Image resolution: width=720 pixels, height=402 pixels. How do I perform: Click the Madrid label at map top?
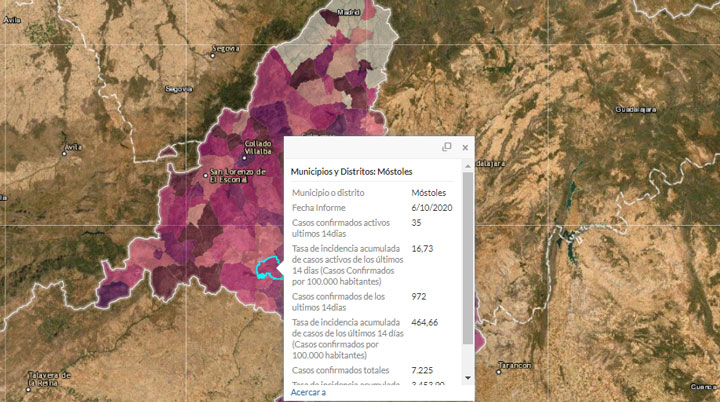(348, 12)
